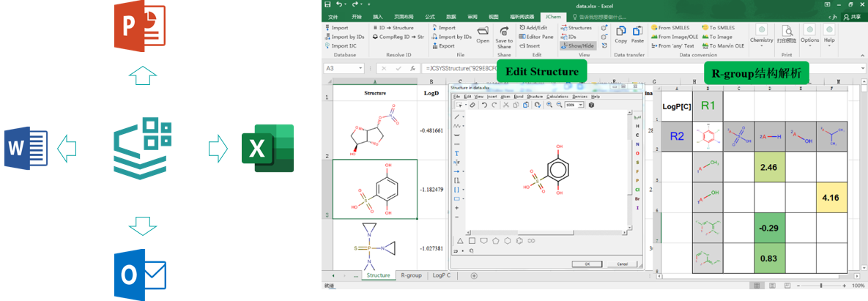The height and width of the screenshot is (301, 868).
Task: Click zoom in magnifier in structure editor
Action: tap(549, 105)
